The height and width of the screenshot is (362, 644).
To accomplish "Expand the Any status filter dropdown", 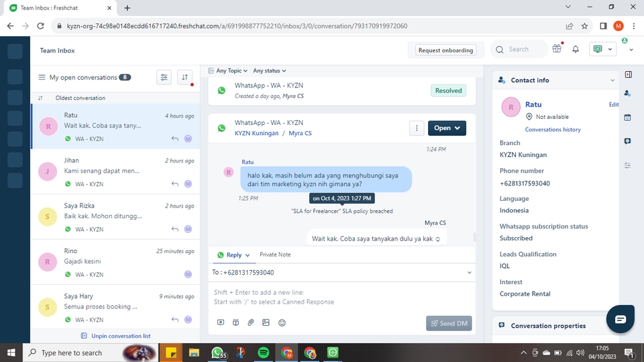I will [270, 71].
